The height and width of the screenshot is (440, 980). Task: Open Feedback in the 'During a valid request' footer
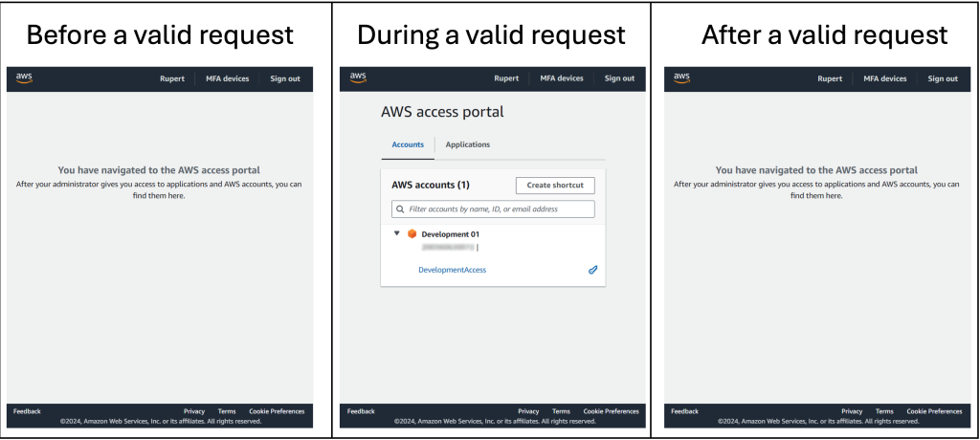pos(361,411)
